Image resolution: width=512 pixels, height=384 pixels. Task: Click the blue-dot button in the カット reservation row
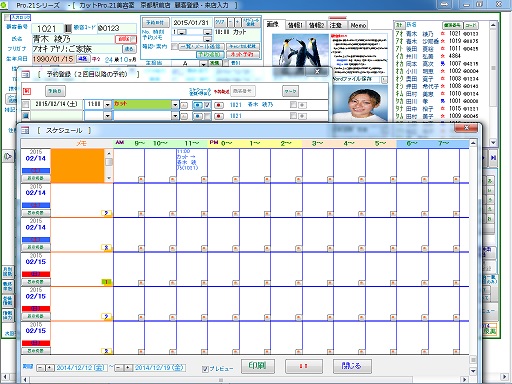[198, 105]
